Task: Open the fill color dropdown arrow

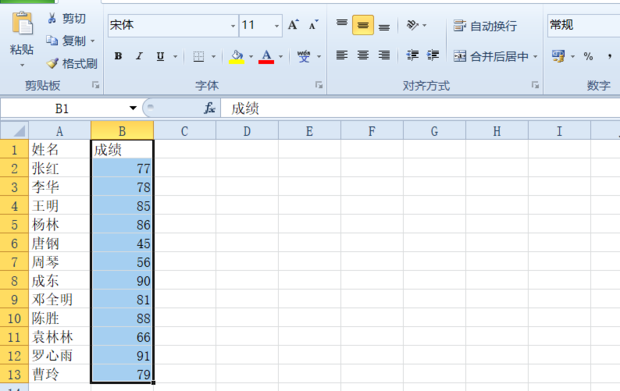Action: tap(251, 57)
